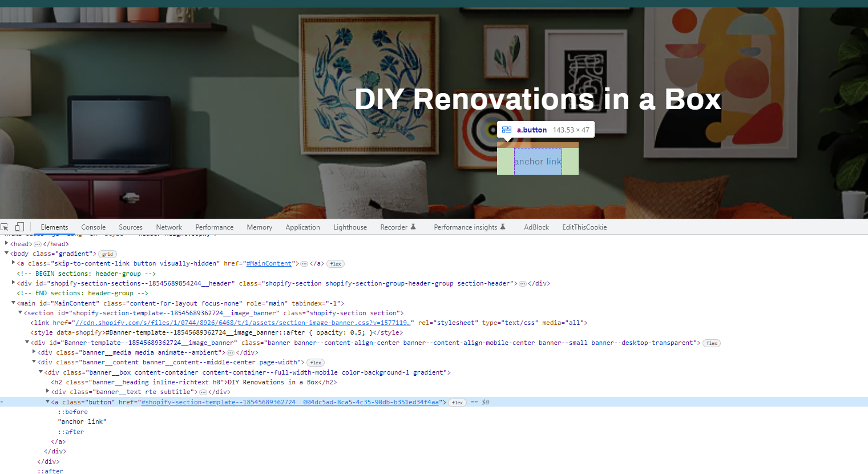
Task: Toggle flex badge on selected a.button
Action: (457, 403)
